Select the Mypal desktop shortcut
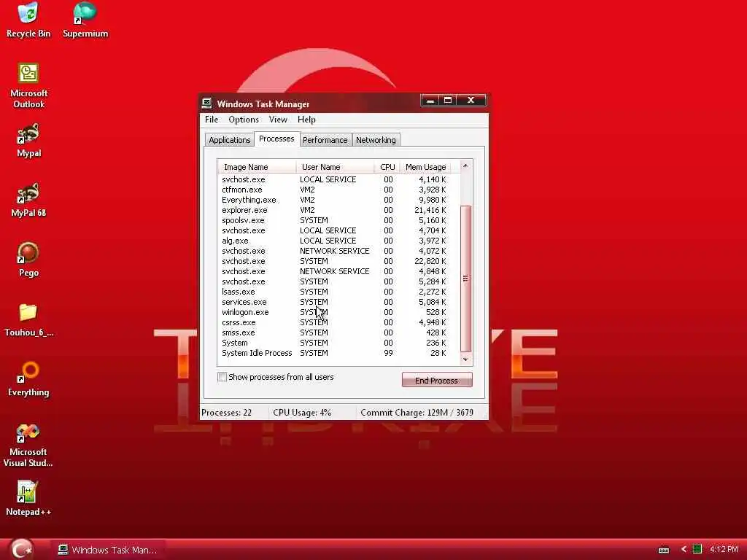Screen dimensions: 747x560 coord(28,141)
